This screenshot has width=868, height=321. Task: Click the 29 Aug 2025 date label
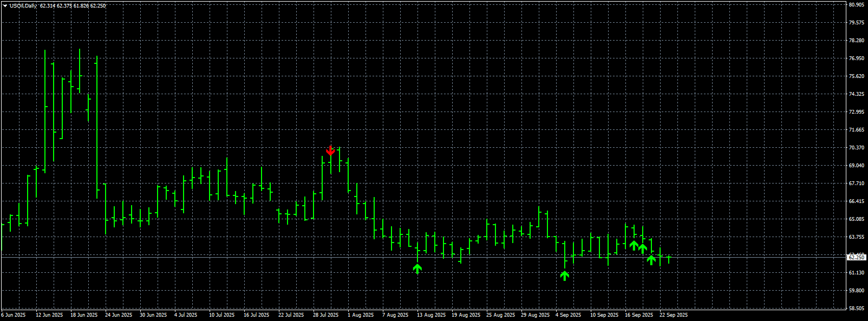(x=536, y=315)
